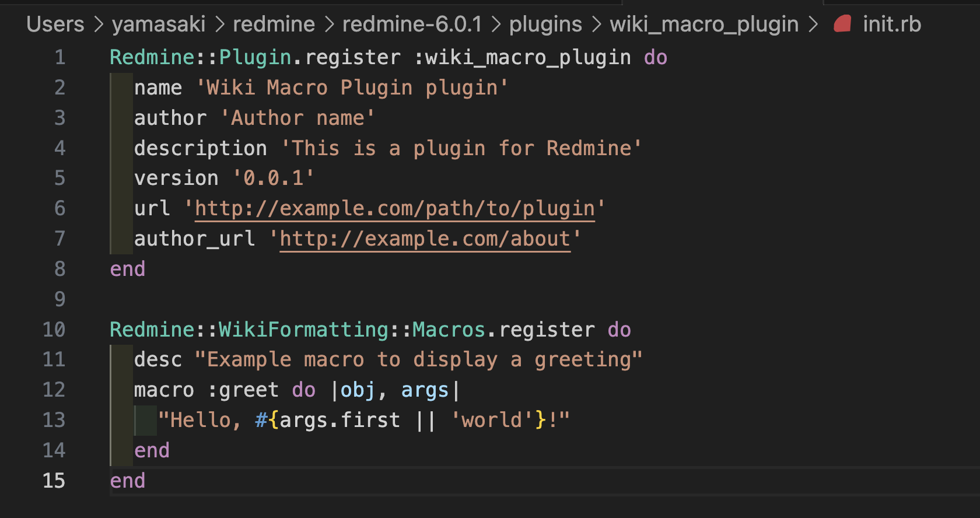Screen dimensions: 980x518
Task: Select the wiki_macro_plugin breadcrumb
Action: click(x=704, y=24)
